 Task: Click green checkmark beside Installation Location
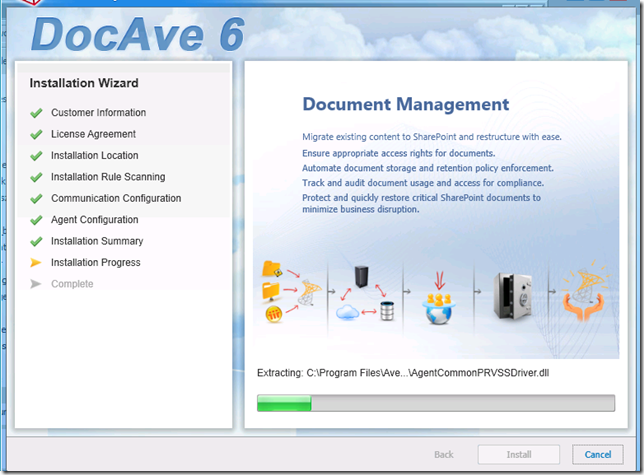tap(36, 156)
